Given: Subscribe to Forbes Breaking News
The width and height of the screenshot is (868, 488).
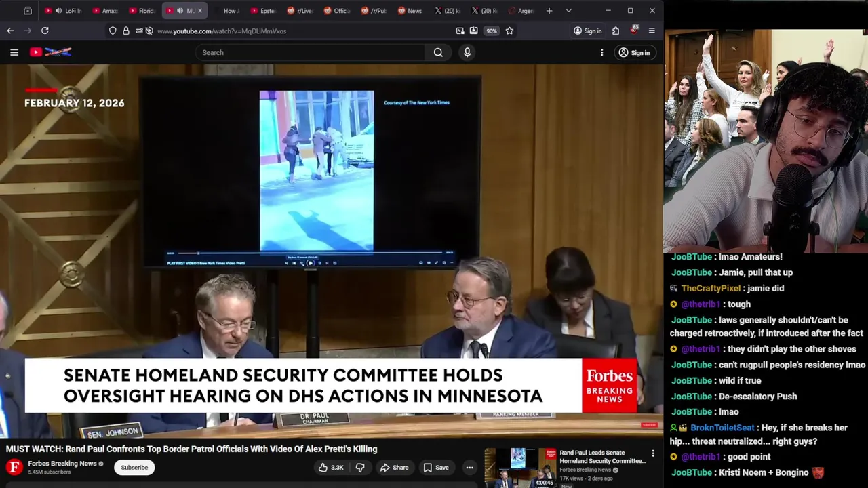Looking at the screenshot, I should 134,467.
